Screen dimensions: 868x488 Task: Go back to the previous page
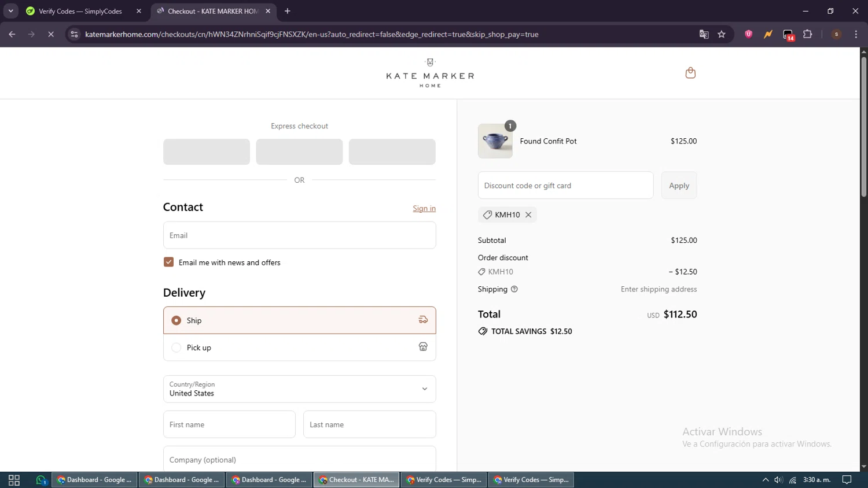(12, 34)
